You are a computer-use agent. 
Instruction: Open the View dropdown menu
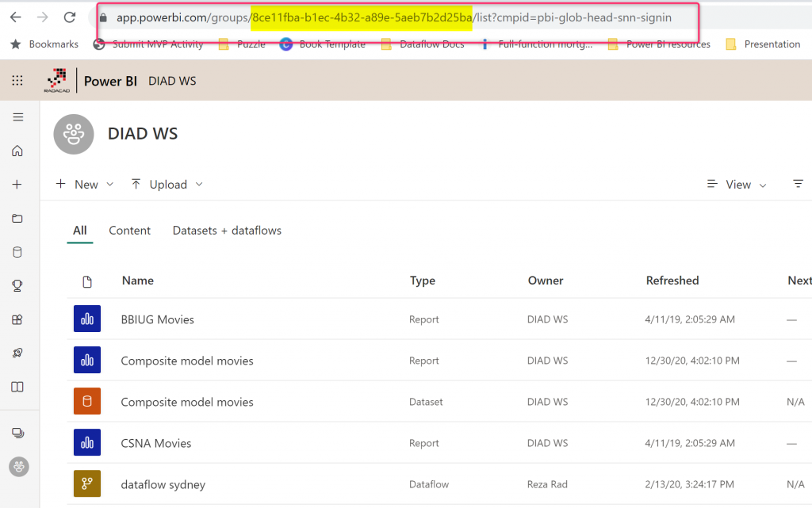(737, 185)
